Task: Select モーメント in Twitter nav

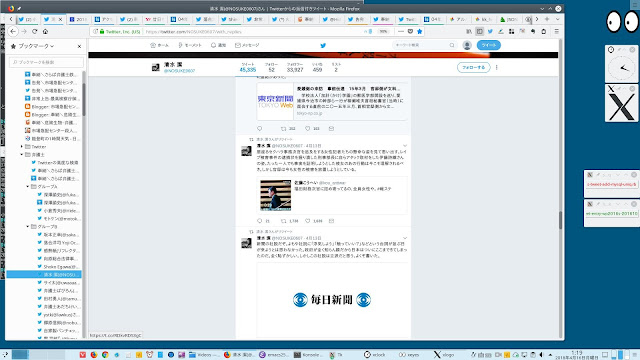Action: pos(190,45)
